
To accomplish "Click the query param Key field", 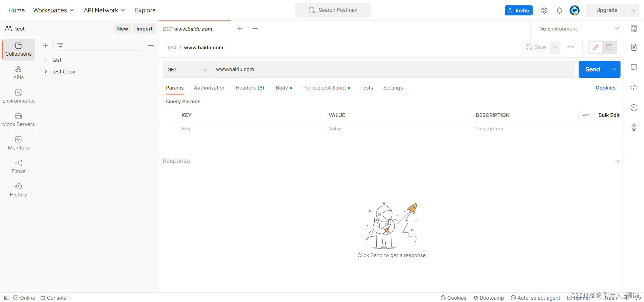I will (252, 129).
